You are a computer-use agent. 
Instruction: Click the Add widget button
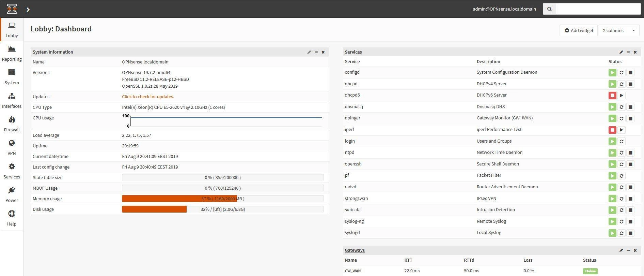coord(579,30)
